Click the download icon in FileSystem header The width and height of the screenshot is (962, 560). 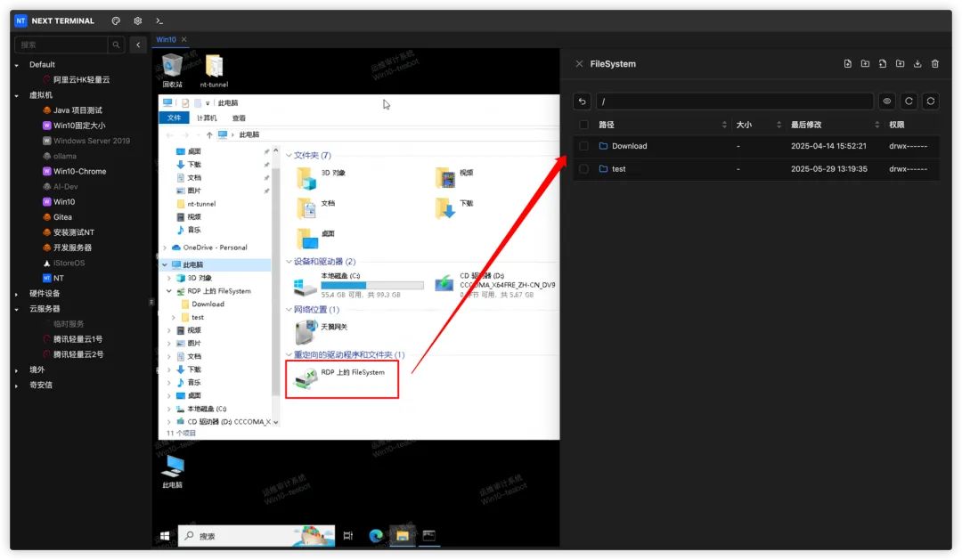(x=917, y=64)
